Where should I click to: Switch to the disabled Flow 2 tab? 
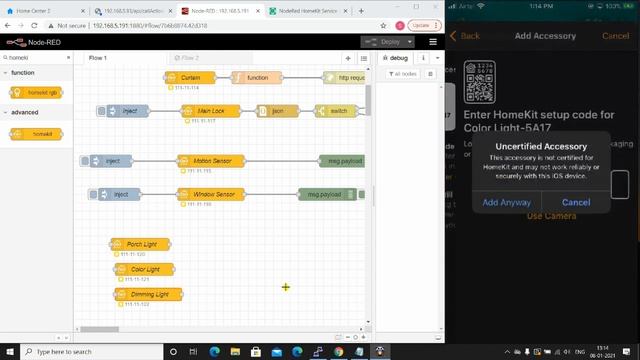coord(187,58)
